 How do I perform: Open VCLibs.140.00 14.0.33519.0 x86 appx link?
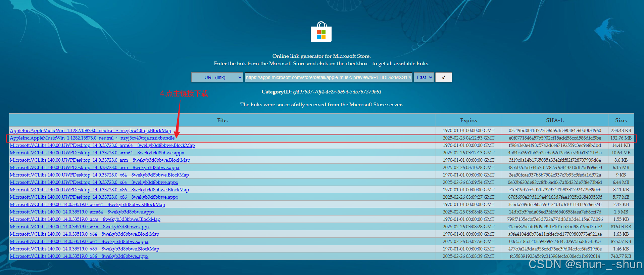coord(79,256)
